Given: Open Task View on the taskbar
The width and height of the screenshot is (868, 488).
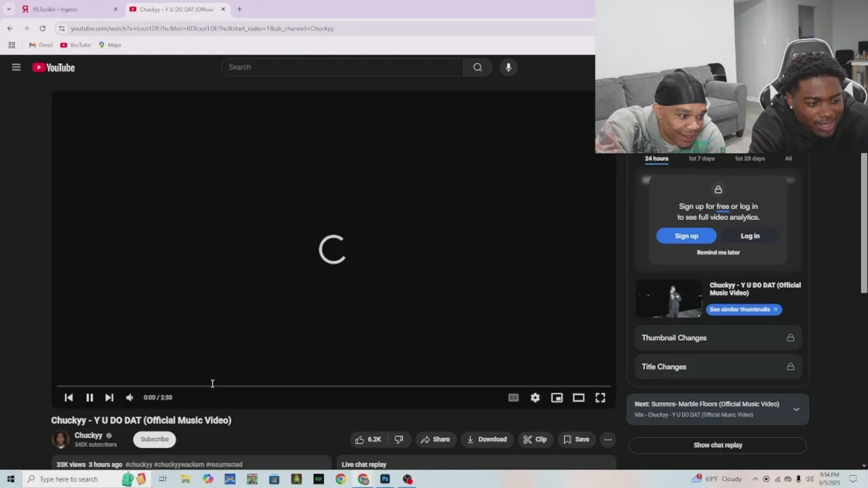Looking at the screenshot, I should [x=163, y=479].
